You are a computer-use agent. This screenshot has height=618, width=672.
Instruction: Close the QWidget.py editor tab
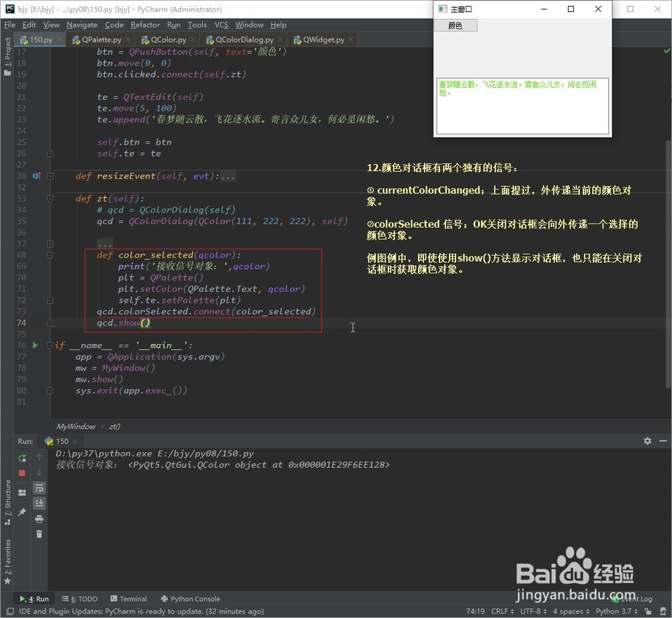[351, 40]
